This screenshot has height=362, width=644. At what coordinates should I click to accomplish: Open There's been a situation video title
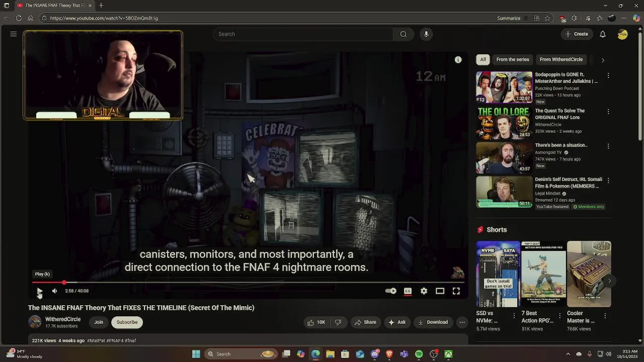coord(561,145)
